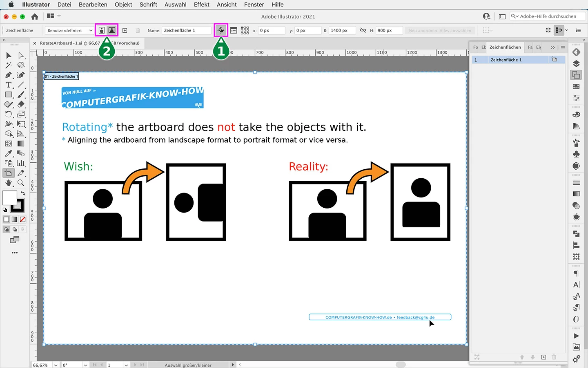Select the Selection tool arrow
588x368 pixels.
9,56
